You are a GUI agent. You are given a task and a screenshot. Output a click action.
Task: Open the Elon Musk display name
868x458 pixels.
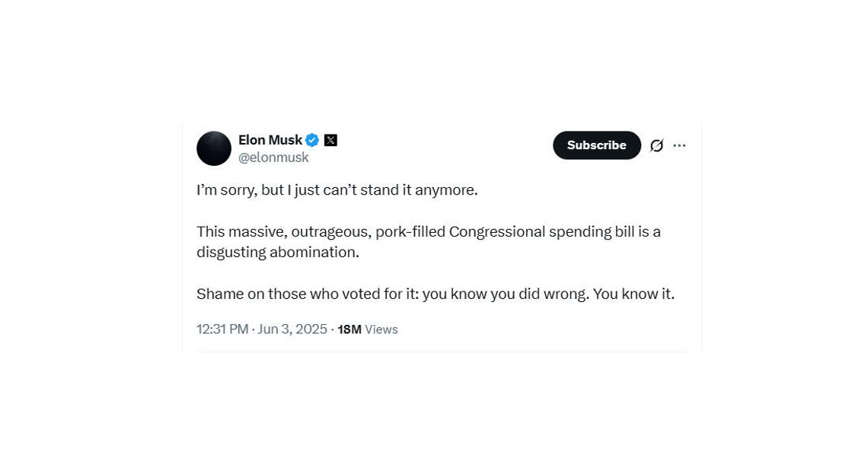click(270, 140)
